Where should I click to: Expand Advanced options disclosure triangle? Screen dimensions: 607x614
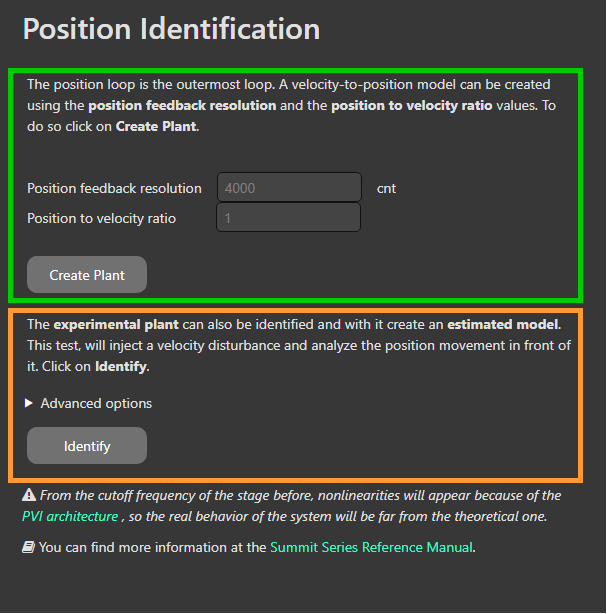(28, 403)
